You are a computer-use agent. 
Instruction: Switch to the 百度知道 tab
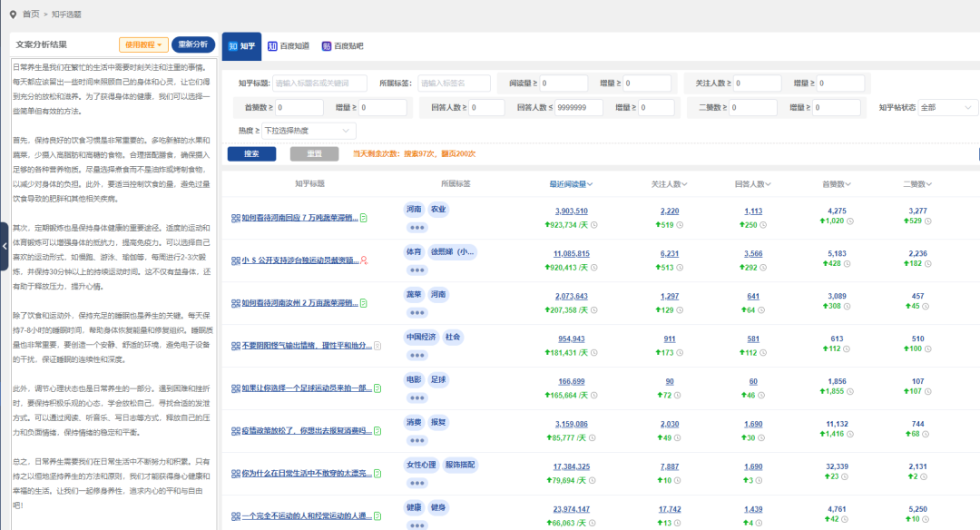point(289,46)
